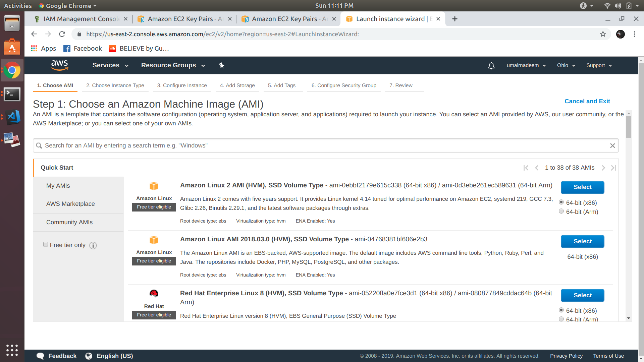Screen dimensions: 644x362
Task: Click the bookmark star in the address bar
Action: 603,34
